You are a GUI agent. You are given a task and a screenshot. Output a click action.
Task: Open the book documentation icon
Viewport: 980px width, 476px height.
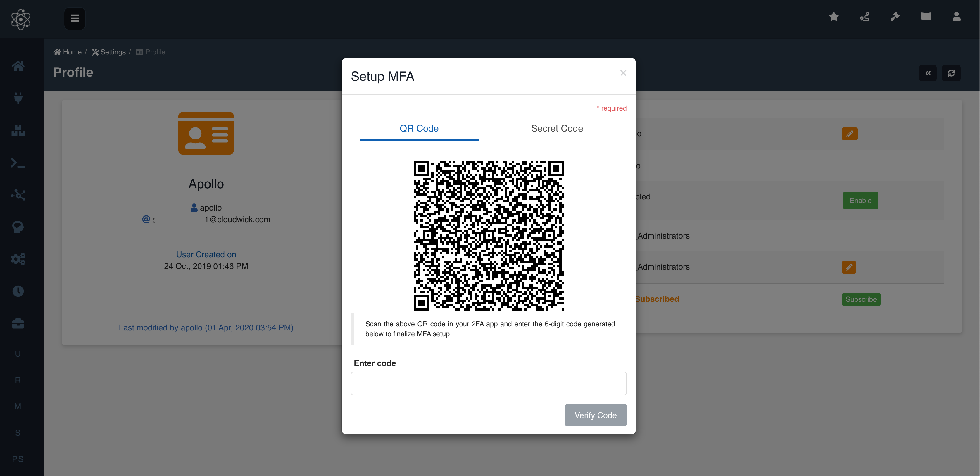tap(926, 16)
